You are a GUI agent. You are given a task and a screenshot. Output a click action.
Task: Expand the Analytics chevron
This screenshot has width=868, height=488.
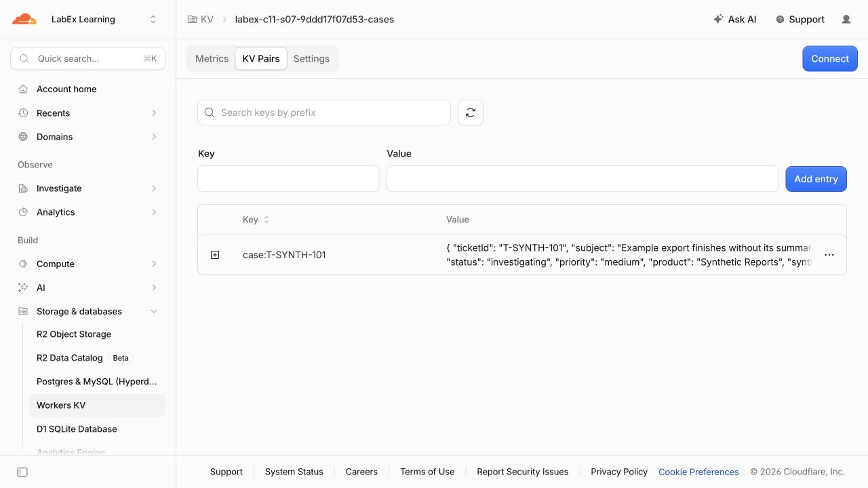pos(154,212)
